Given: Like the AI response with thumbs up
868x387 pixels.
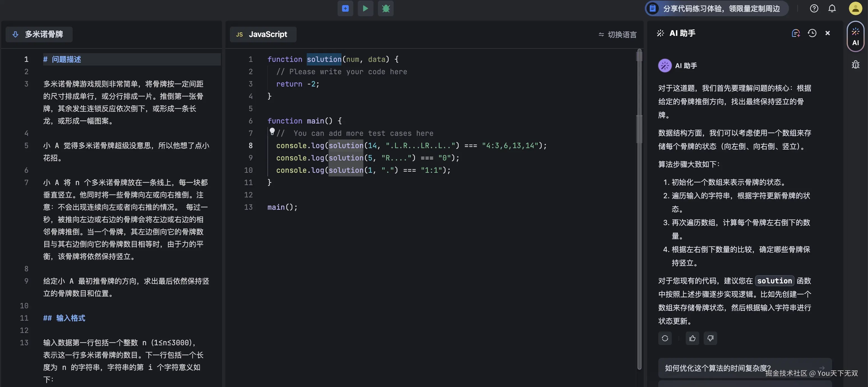Looking at the screenshot, I should (692, 338).
